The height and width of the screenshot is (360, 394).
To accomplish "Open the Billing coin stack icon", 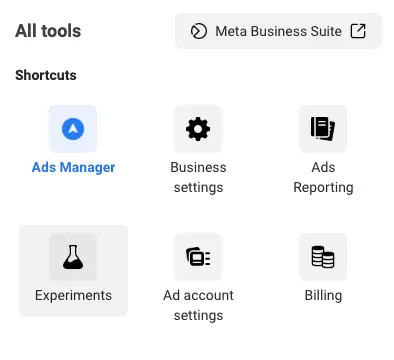I will coord(323,257).
